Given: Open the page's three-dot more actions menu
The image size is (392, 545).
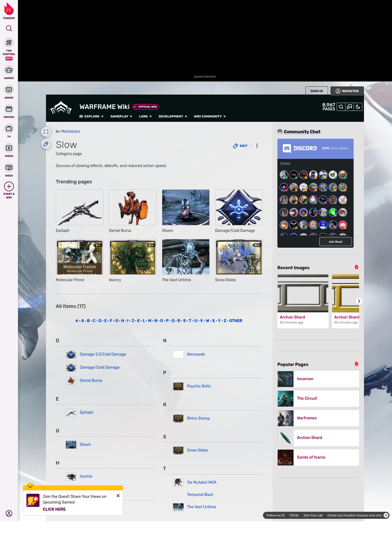Looking at the screenshot, I should (257, 146).
